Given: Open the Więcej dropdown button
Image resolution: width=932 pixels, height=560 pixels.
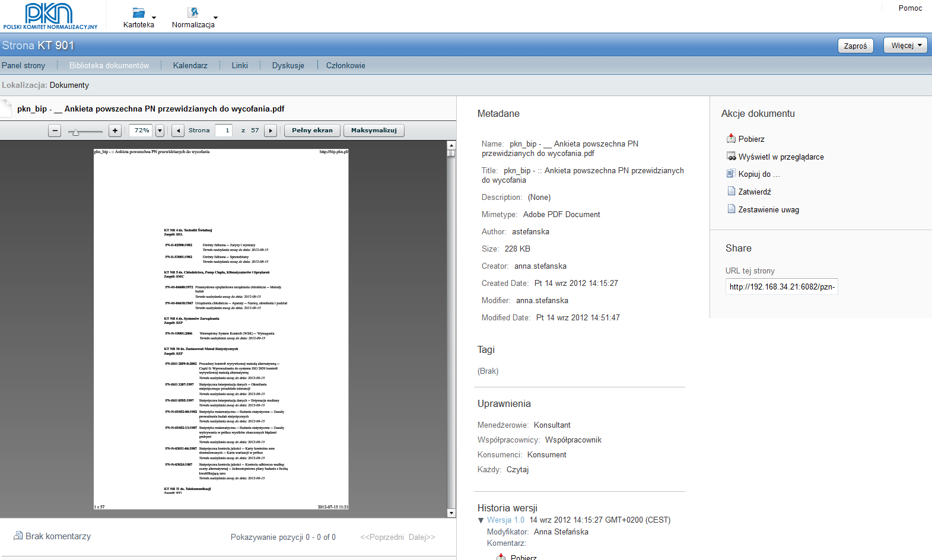Looking at the screenshot, I should click(905, 46).
